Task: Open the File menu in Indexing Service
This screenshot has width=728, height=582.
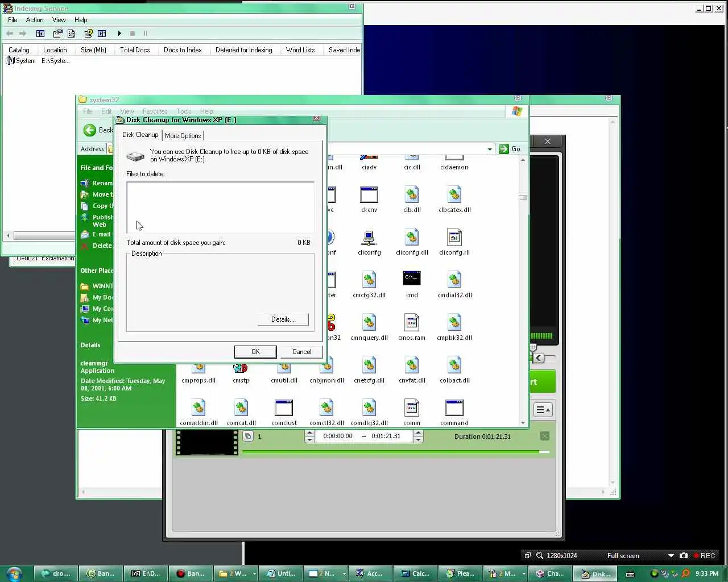Action: coord(13,20)
